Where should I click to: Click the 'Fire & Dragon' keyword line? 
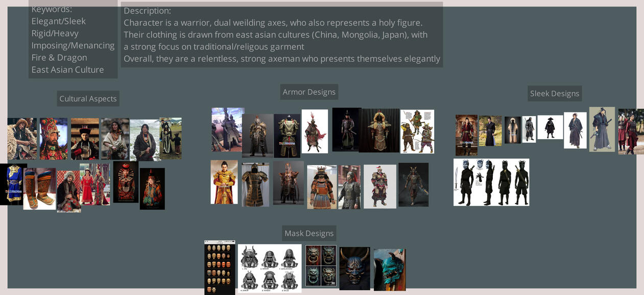(x=59, y=57)
